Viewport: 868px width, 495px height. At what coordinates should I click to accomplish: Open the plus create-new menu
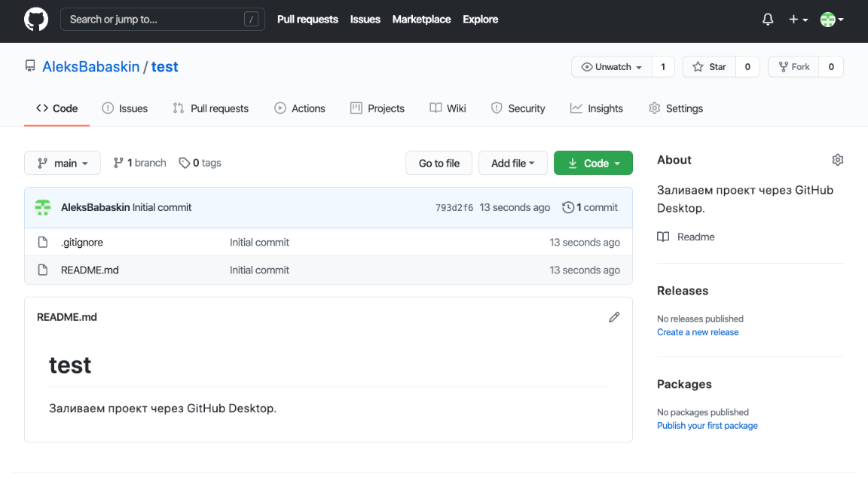click(x=798, y=20)
